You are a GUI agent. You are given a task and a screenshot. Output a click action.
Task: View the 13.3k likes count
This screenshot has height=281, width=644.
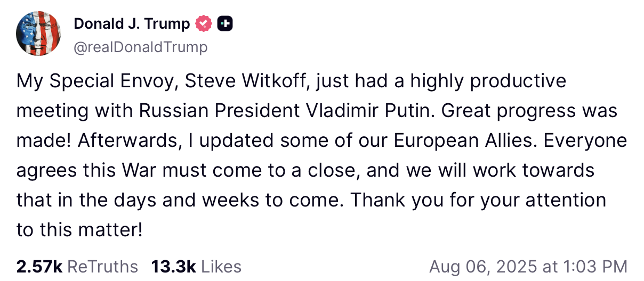coord(174,267)
